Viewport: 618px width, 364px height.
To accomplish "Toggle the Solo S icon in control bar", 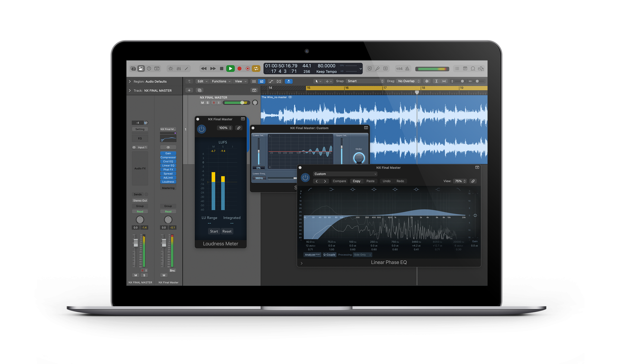I will coord(385,68).
